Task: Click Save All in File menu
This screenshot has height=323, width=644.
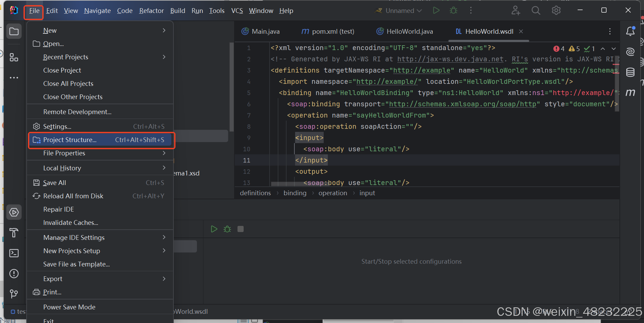Action: 100,183
